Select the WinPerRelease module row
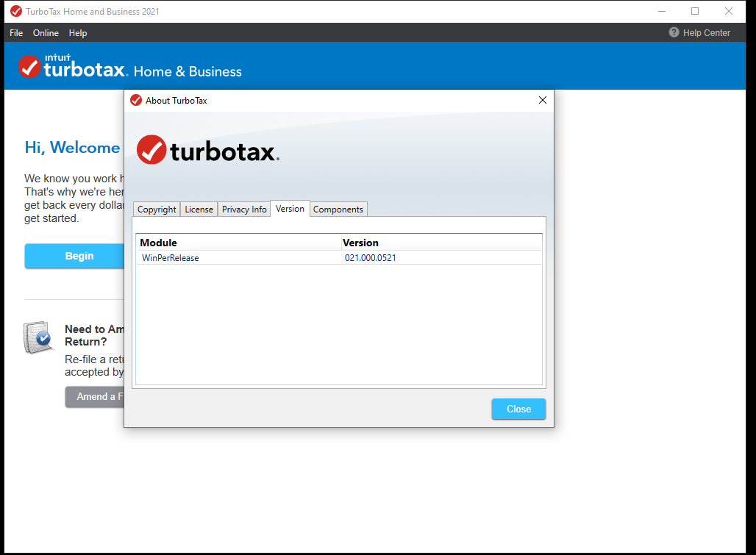This screenshot has width=756, height=555. [339, 258]
